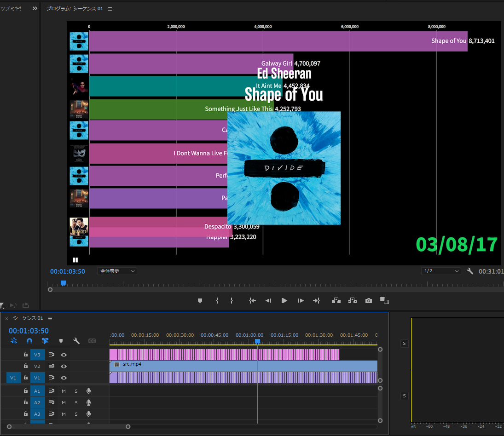Select src.mp4 clip on V2

click(243, 366)
